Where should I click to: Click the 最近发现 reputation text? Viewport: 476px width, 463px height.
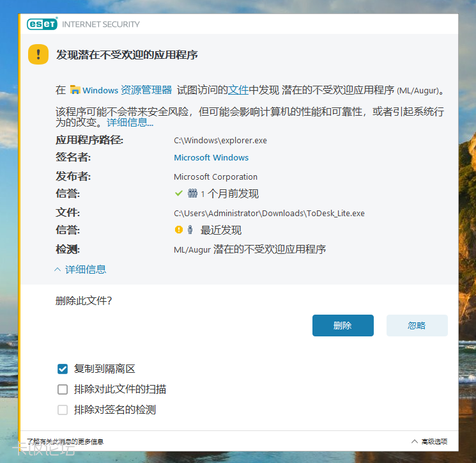click(x=220, y=230)
